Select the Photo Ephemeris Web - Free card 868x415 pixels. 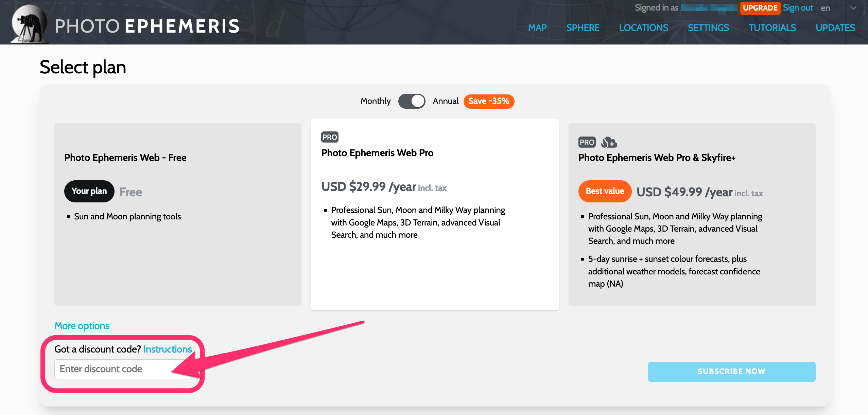pyautogui.click(x=178, y=214)
